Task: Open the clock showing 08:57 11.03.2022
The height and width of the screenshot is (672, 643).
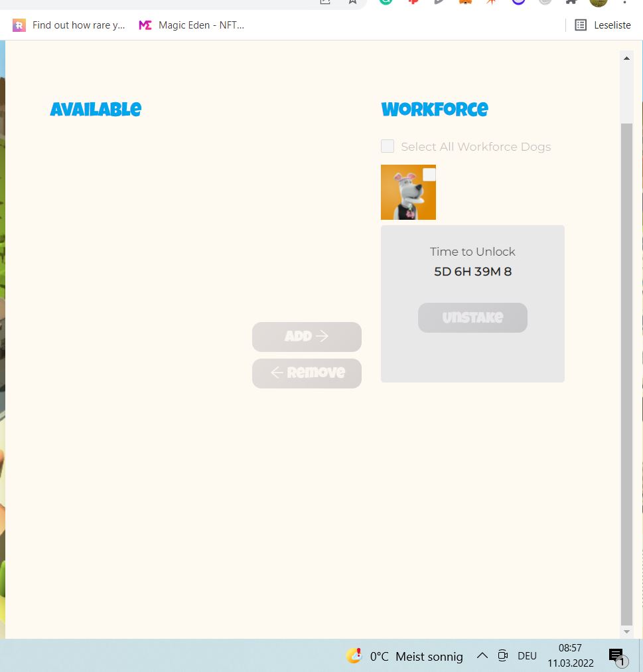Action: 571,655
